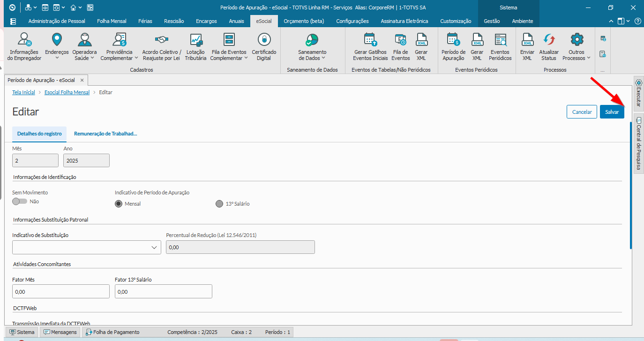Click Gerar XML in Eventos de Tabelas/Não Periódicos group

[421, 47]
